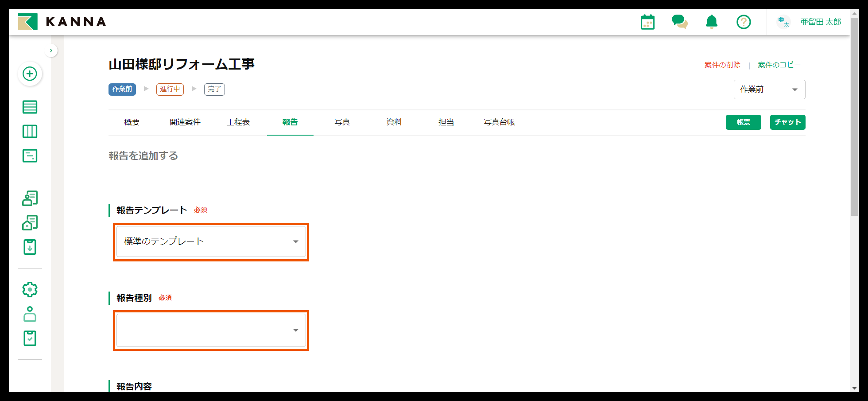Click the 案件のコピー link

779,64
